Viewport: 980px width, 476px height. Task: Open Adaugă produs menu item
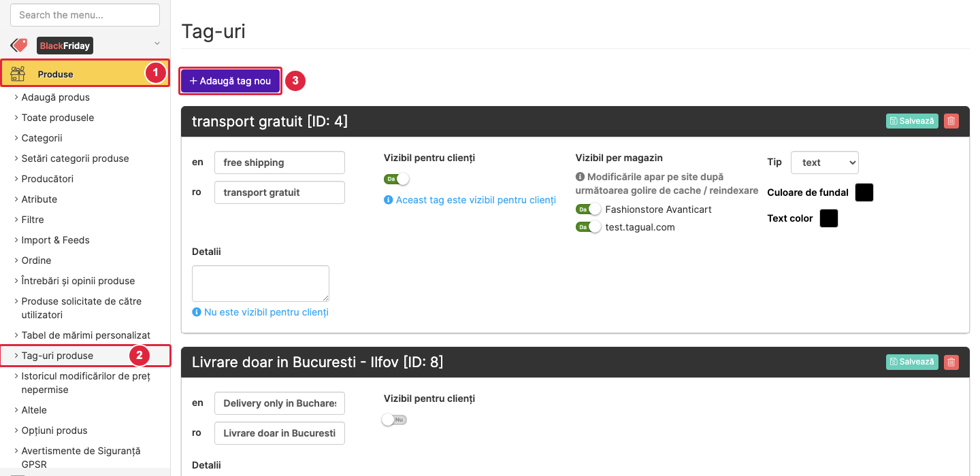55,97
